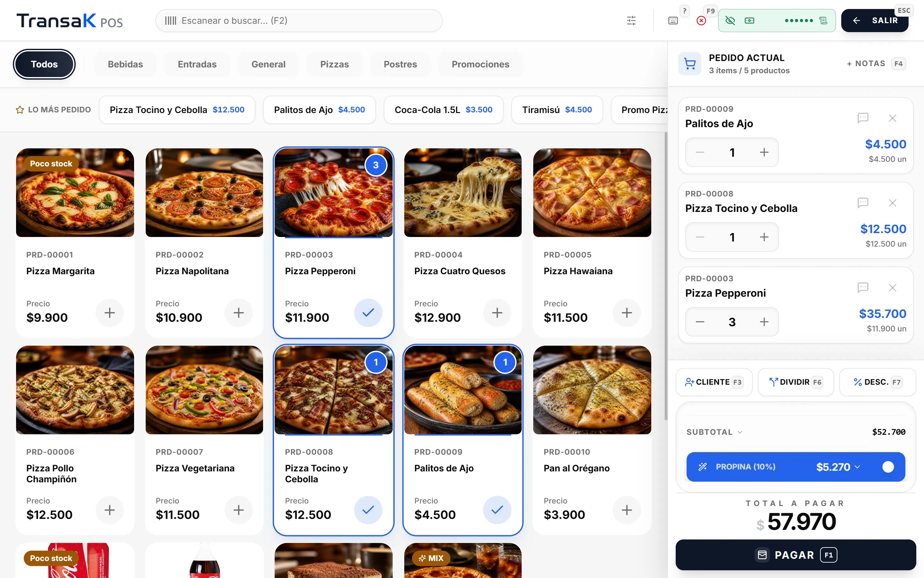
Task: Add a comment to Palitos de Ajo item
Action: 862,118
